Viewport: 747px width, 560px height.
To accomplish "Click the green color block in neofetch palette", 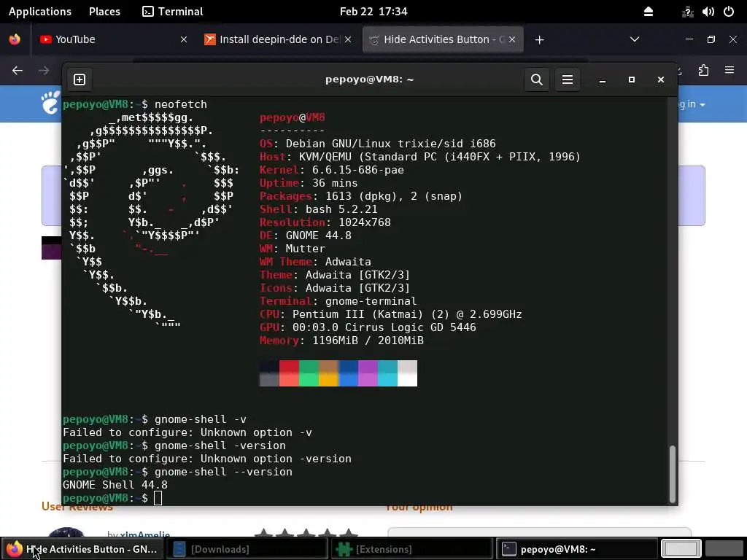I will [x=309, y=373].
